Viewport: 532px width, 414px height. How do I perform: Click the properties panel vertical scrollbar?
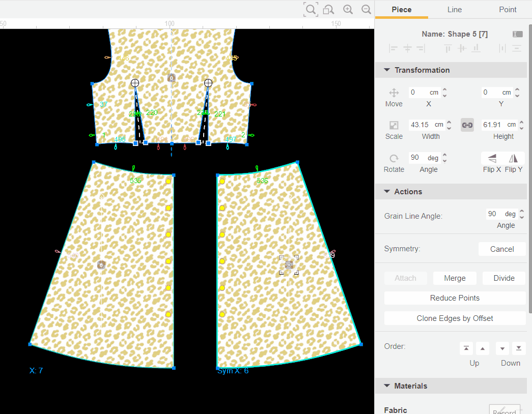pyautogui.click(x=530, y=169)
